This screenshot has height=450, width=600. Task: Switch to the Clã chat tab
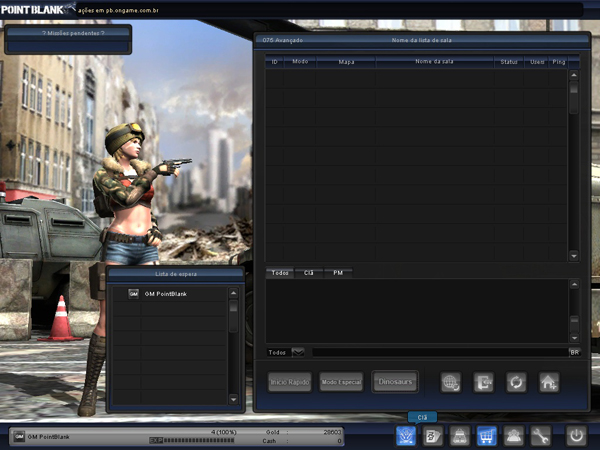(308, 273)
